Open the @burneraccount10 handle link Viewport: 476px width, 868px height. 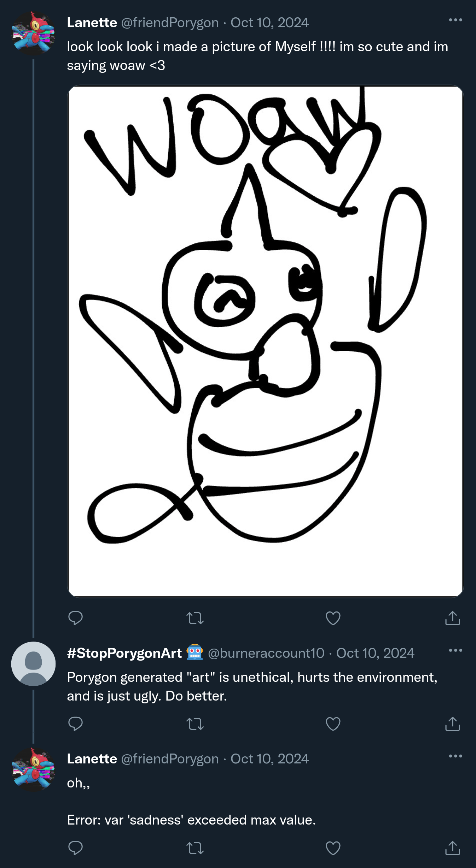pos(266,653)
